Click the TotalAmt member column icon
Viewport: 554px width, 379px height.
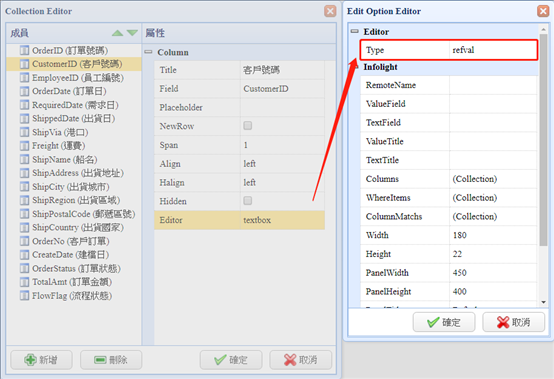tap(24, 282)
